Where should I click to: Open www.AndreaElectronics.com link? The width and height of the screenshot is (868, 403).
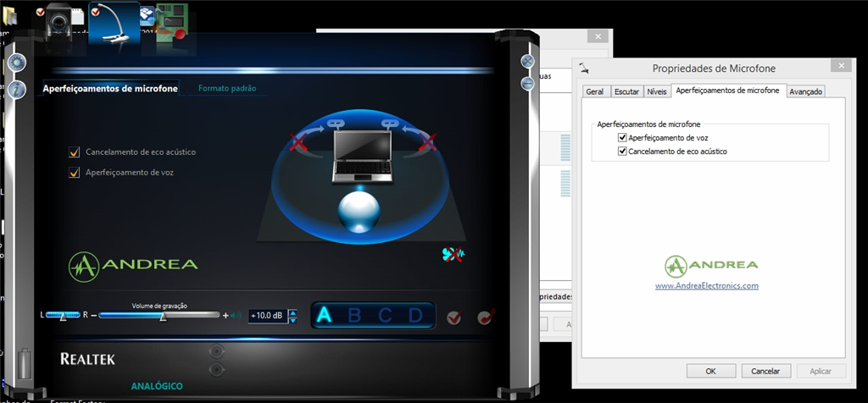(x=706, y=286)
